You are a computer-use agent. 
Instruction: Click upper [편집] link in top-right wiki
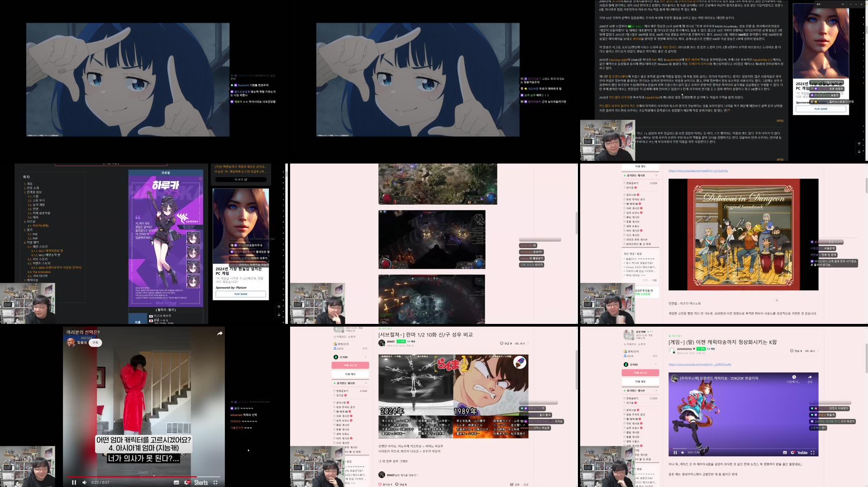pyautogui.click(x=780, y=121)
